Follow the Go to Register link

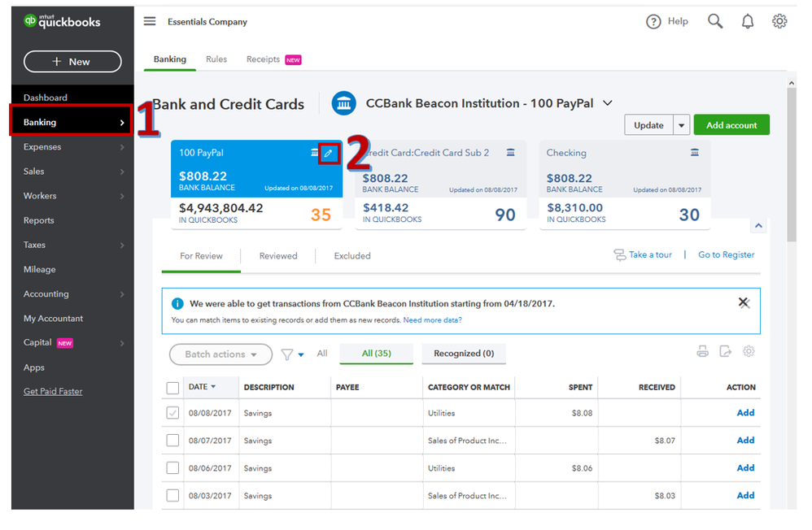pos(726,254)
